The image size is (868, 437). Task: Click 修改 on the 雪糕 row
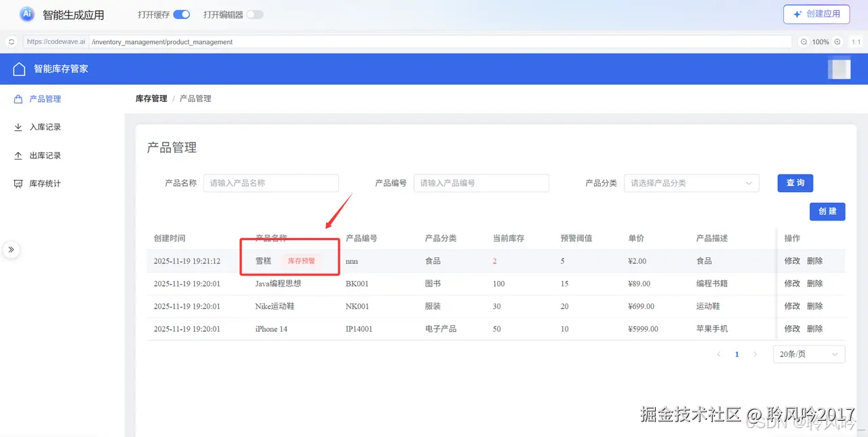(791, 261)
